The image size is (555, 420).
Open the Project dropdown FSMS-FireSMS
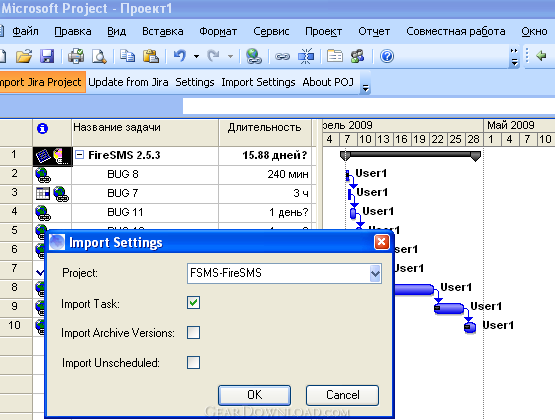pyautogui.click(x=375, y=273)
